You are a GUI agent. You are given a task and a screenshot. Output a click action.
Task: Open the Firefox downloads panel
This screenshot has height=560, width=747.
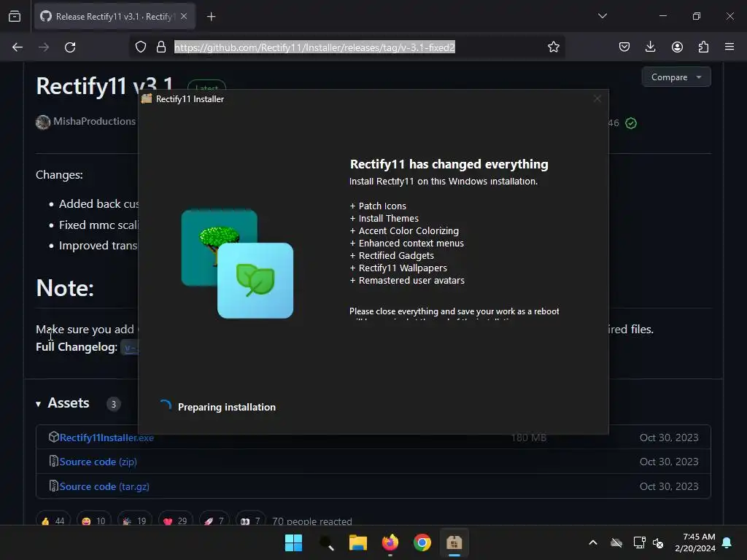(650, 47)
